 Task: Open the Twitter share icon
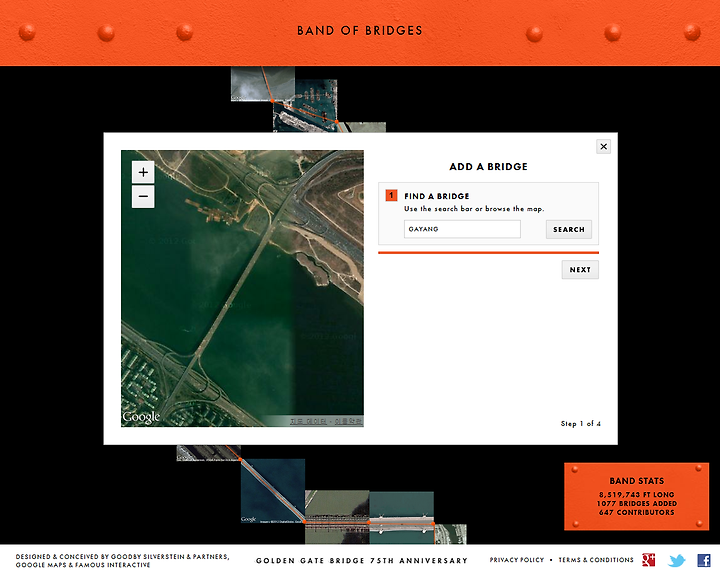[676, 560]
